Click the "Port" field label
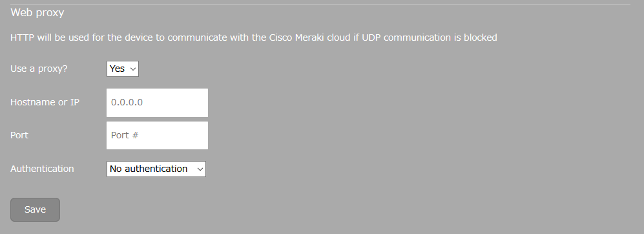Viewport: 644px width, 234px height. click(19, 135)
